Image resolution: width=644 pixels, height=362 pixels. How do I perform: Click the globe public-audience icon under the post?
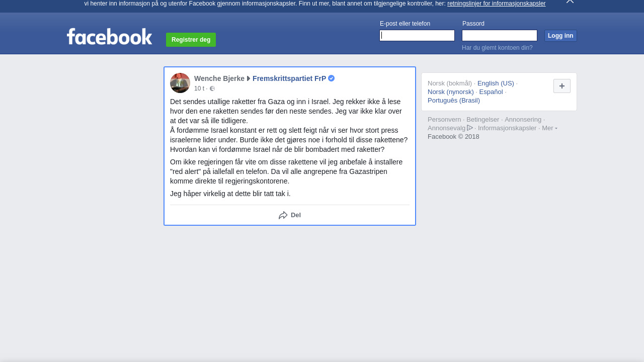212,88
